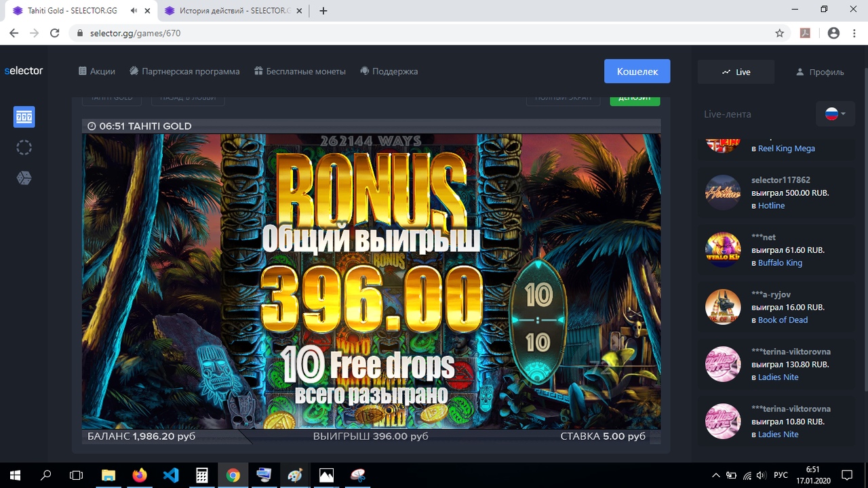The height and width of the screenshot is (488, 868).
Task: Bookmark this page with the star icon
Action: coord(780,33)
